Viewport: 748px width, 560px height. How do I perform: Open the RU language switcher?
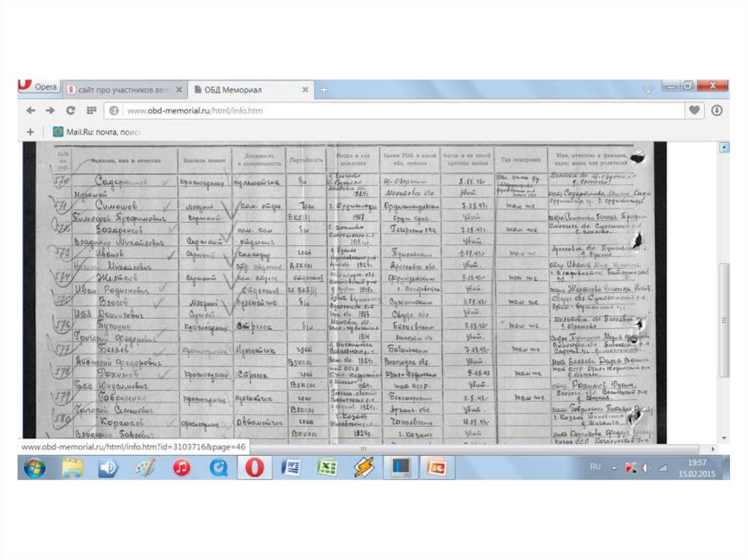[x=595, y=467]
